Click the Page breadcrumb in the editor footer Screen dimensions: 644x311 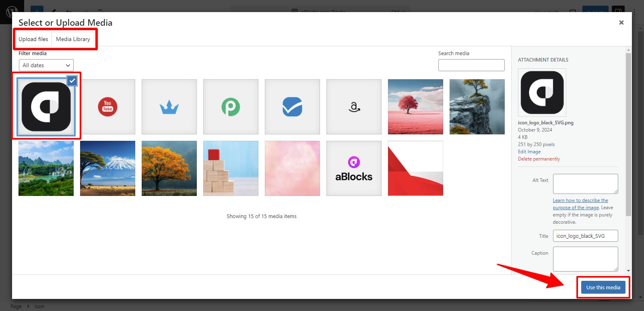click(16, 307)
